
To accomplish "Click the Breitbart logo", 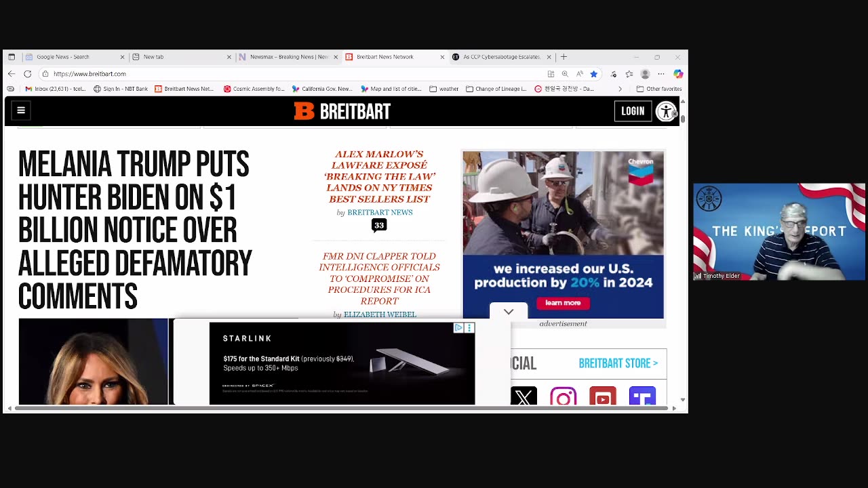I will click(x=342, y=111).
